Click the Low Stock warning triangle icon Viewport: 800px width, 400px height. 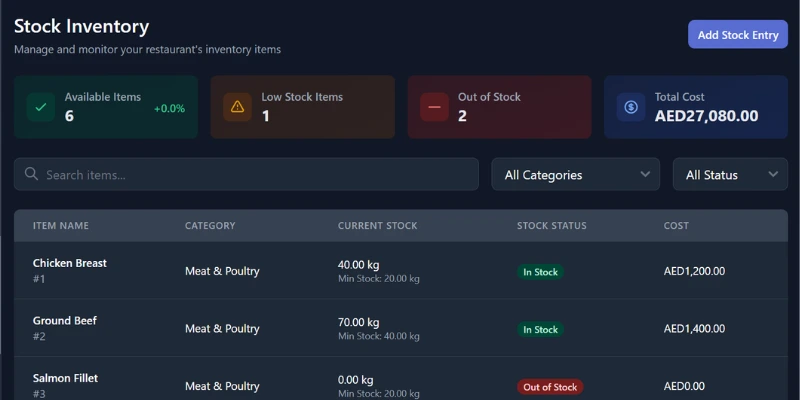click(x=237, y=106)
